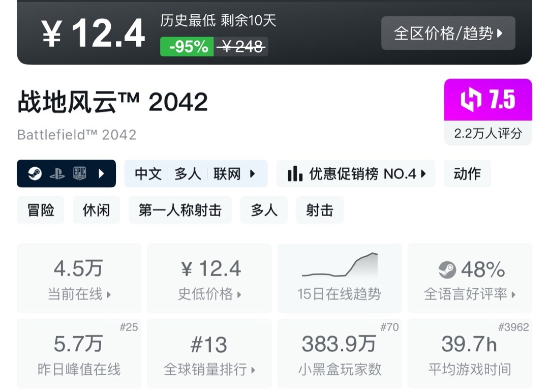Select the standalone 多人 genre tag
The image size is (549, 392).
click(264, 210)
